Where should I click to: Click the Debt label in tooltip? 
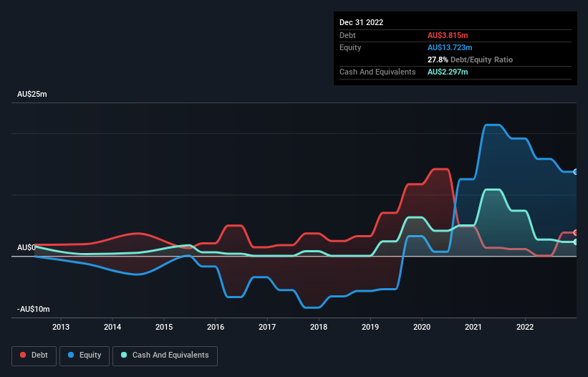point(347,35)
